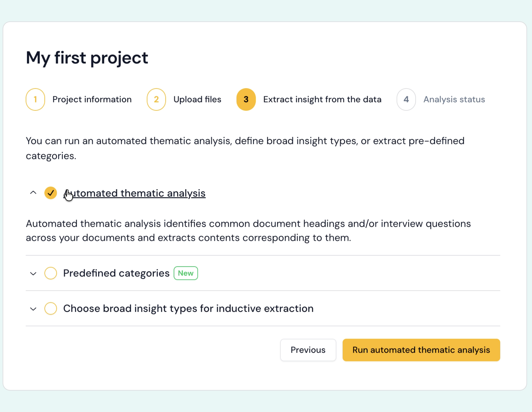The width and height of the screenshot is (532, 412).
Task: Deselect the Automated thematic analysis checkmark
Action: (51, 193)
